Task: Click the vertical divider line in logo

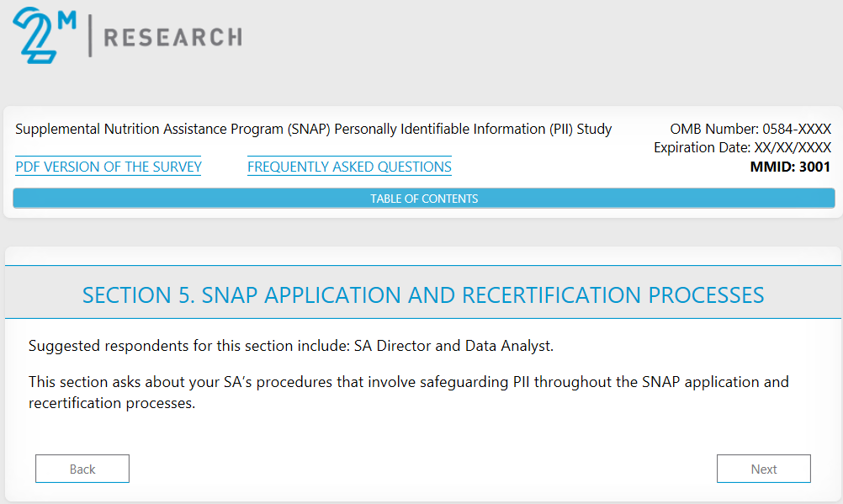Action: point(90,35)
